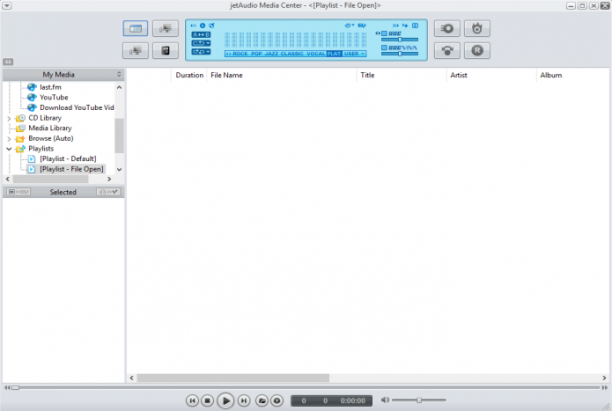This screenshot has height=411, width=612.
Task: Click tree scroll down arrow
Action: point(119,169)
